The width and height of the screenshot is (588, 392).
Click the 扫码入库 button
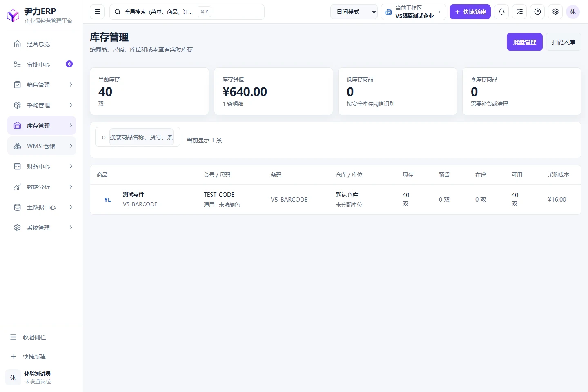click(563, 42)
